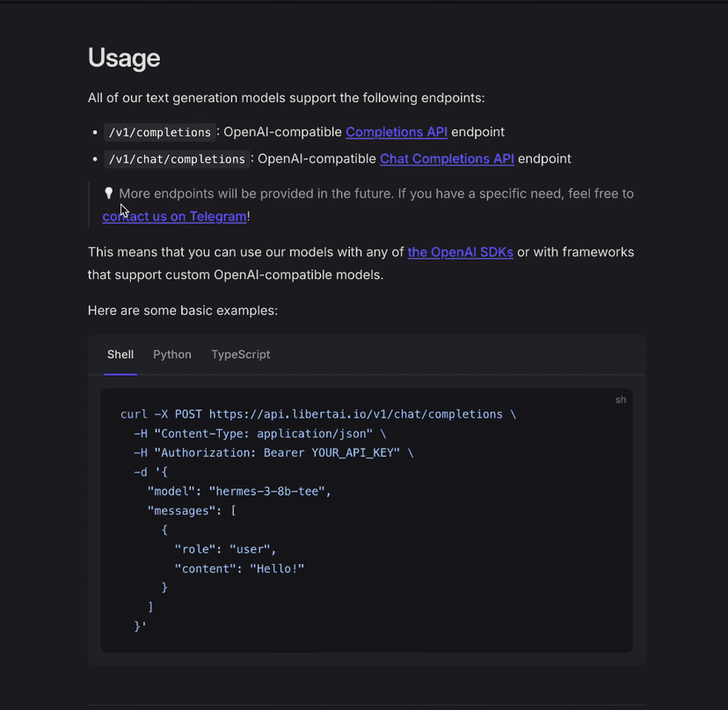The image size is (728, 710).
Task: Click the /v1/chat/completions inline code
Action: coord(176,159)
